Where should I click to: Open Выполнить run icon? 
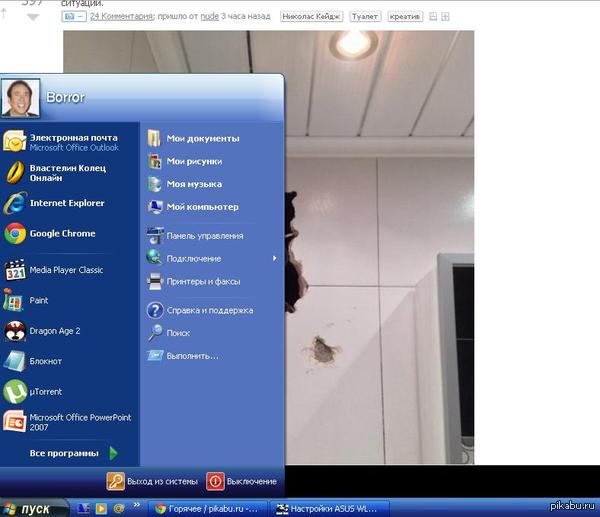[155, 356]
